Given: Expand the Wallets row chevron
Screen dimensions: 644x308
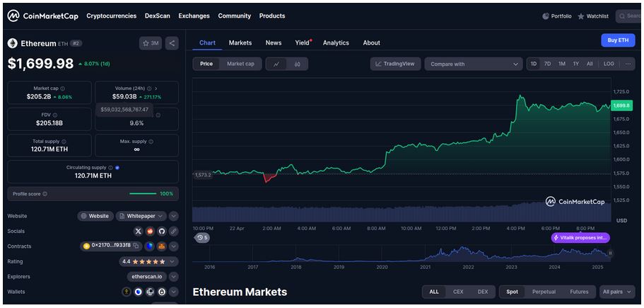Looking at the screenshot, I should click(173, 292).
